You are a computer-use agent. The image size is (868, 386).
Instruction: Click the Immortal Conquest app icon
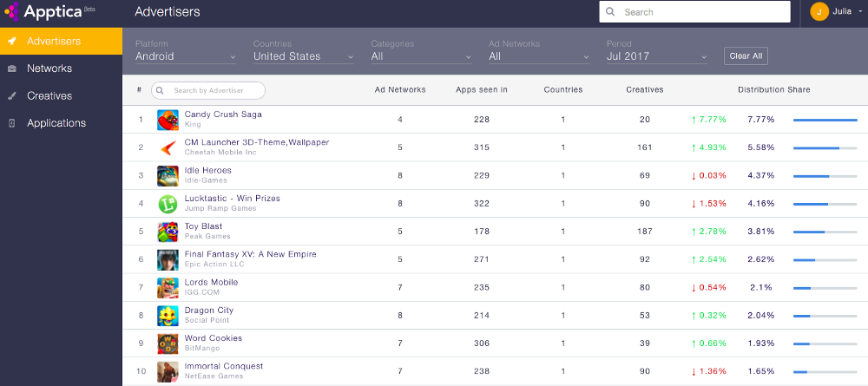168,371
